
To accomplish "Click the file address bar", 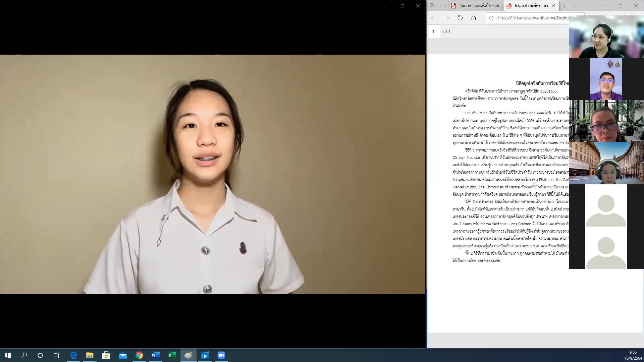I will tap(533, 18).
